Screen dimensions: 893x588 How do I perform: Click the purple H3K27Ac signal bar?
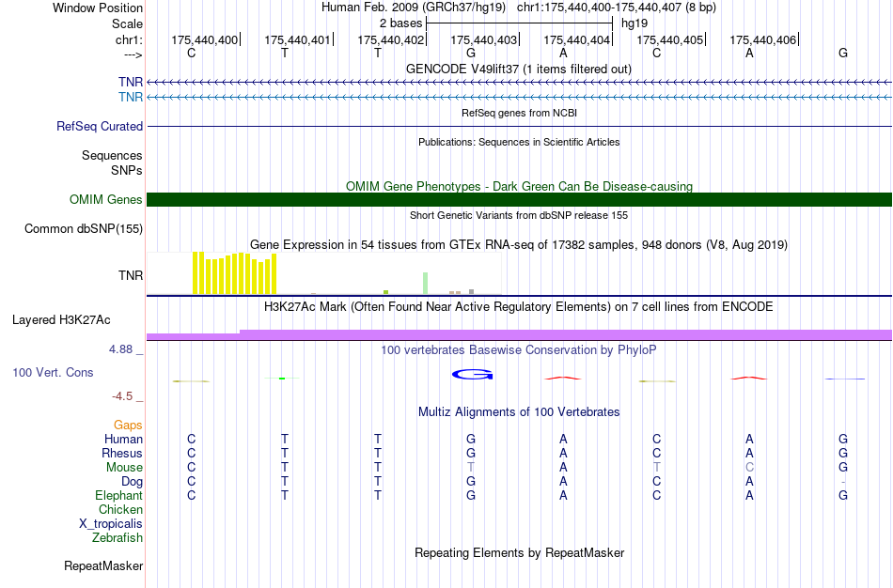520,334
